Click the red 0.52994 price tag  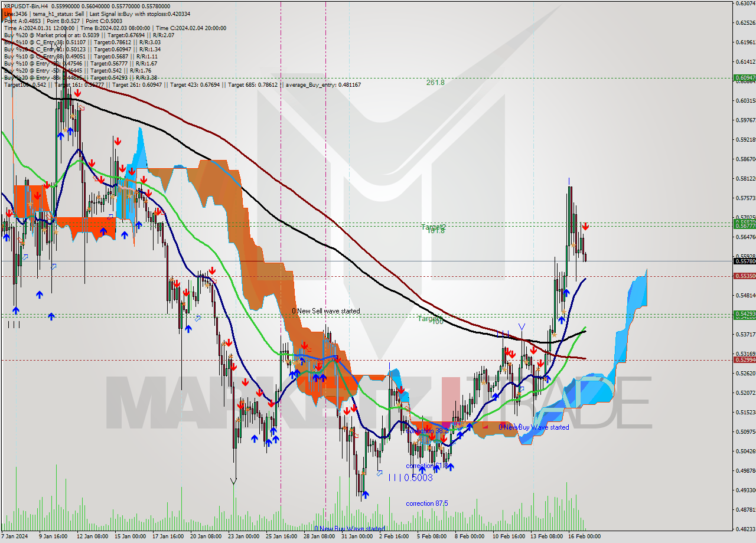[744, 359]
